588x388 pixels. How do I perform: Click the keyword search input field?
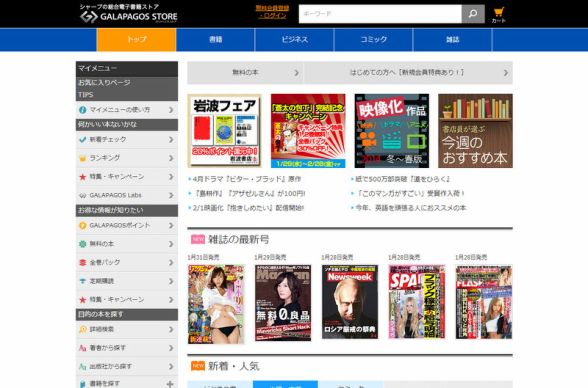pyautogui.click(x=380, y=14)
